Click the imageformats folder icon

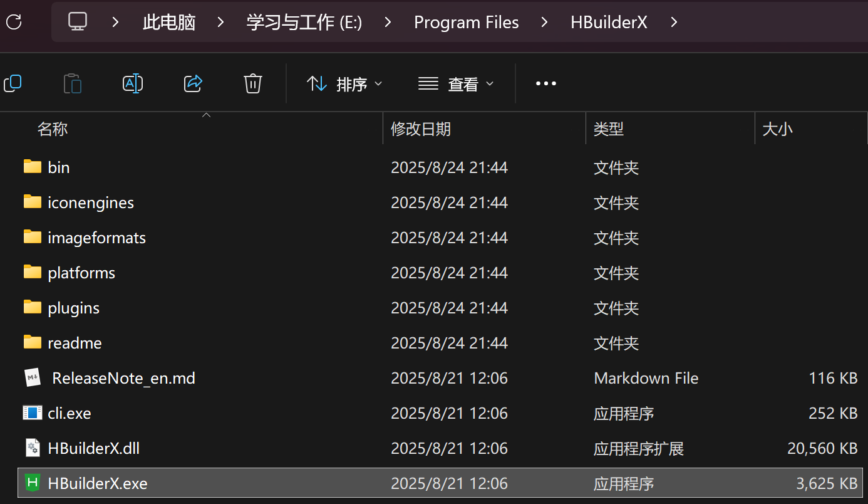tap(33, 237)
